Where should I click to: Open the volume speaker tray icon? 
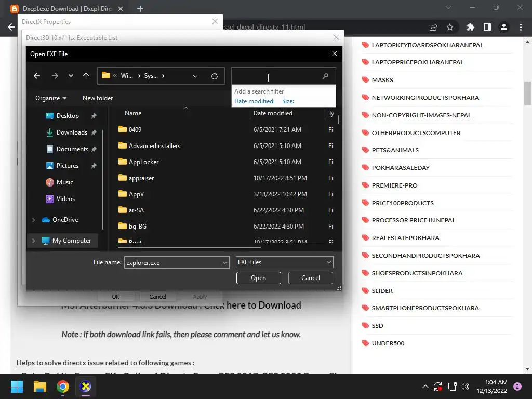465,387
